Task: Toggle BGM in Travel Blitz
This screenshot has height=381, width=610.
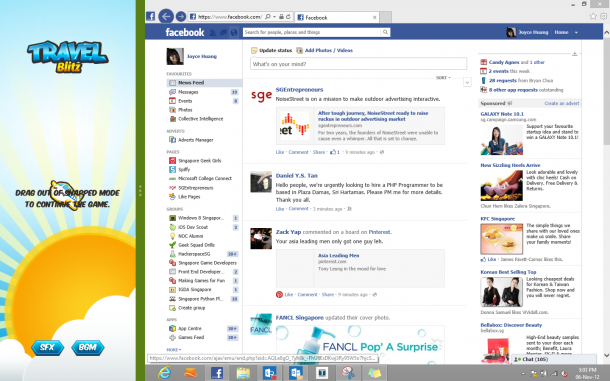Action: click(88, 347)
